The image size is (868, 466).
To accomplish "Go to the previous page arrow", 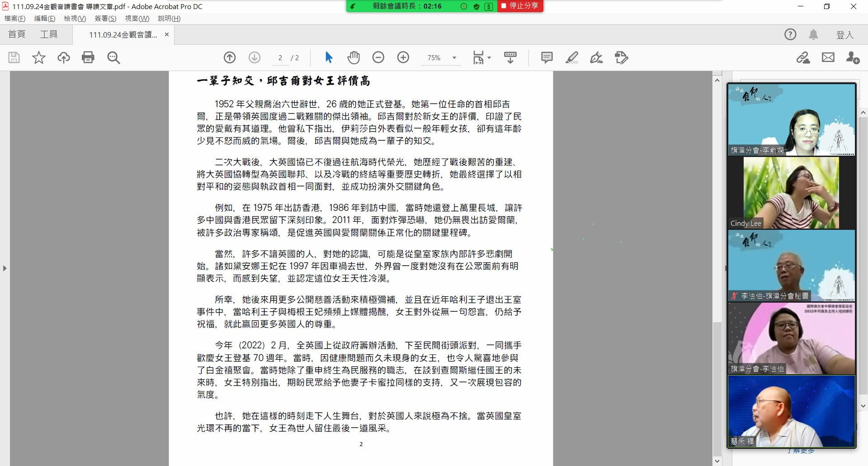I will coord(230,57).
